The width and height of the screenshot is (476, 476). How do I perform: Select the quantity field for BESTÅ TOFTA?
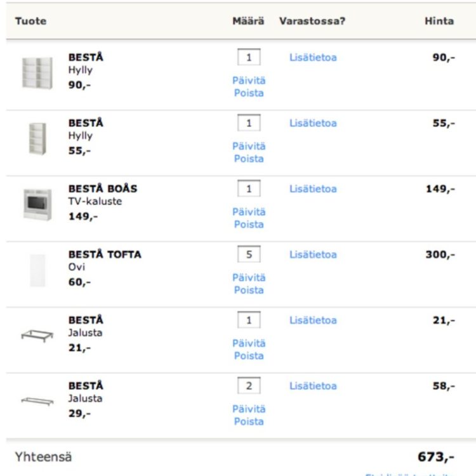(249, 254)
